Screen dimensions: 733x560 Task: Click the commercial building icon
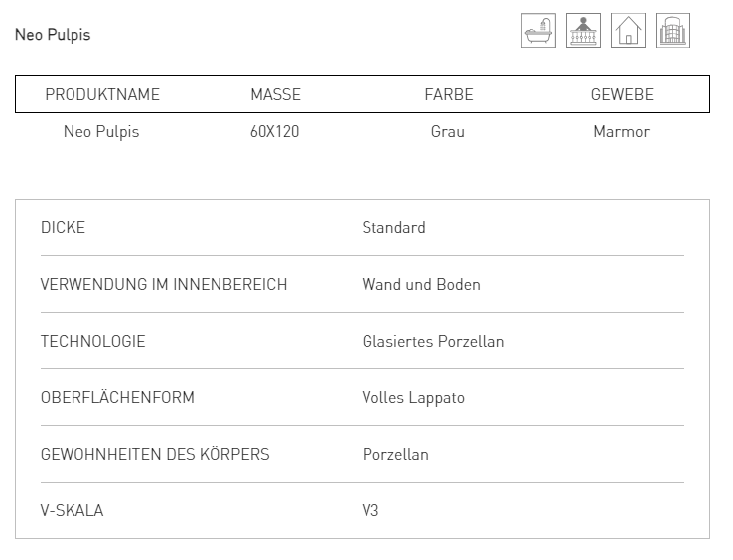click(672, 31)
